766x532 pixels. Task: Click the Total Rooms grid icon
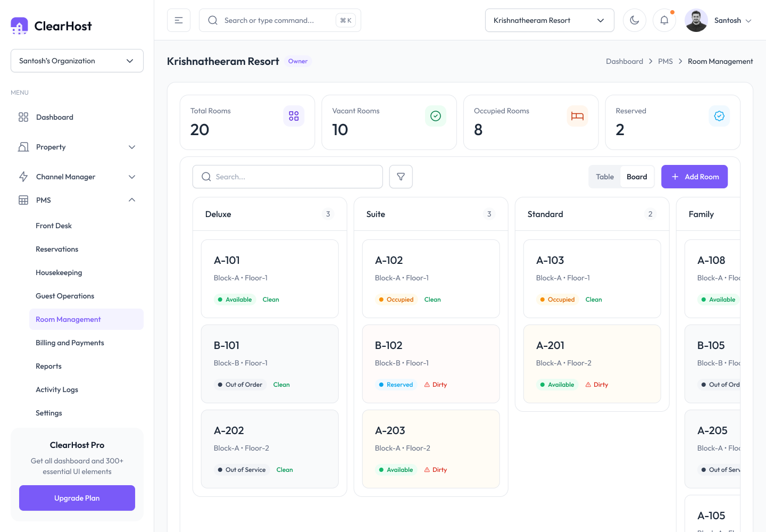(x=294, y=116)
